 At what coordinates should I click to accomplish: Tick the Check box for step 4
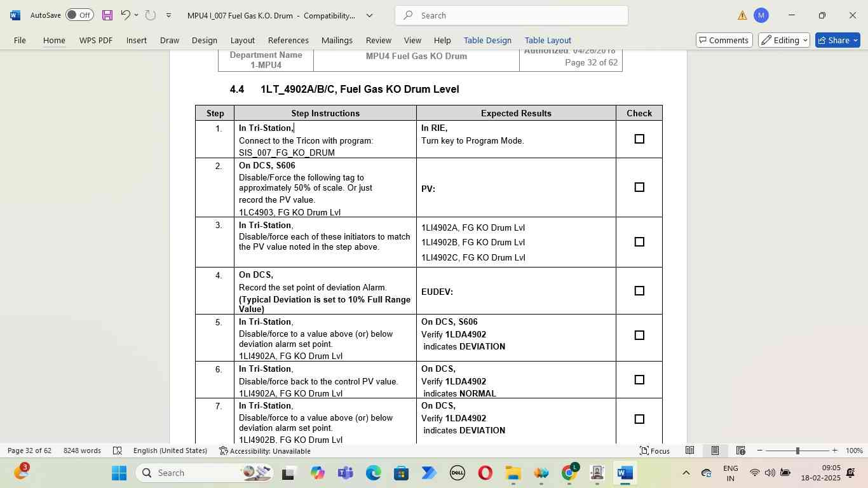click(639, 291)
